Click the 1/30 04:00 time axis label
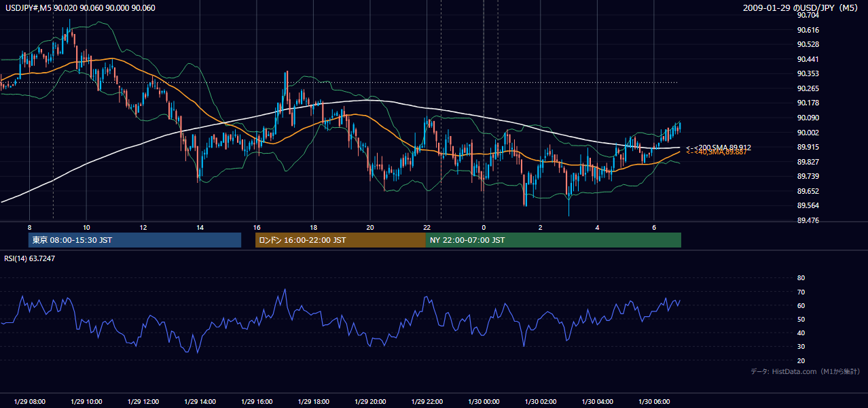The height and width of the screenshot is (408, 868). pos(597,401)
